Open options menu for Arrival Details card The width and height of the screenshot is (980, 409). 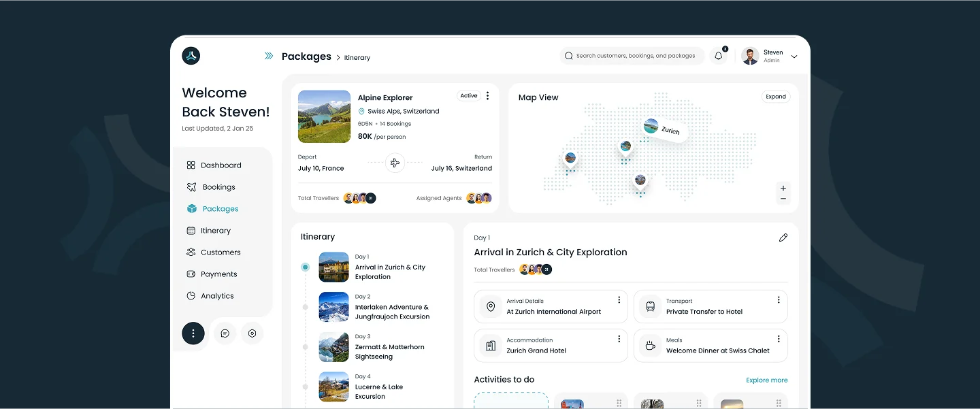click(619, 300)
